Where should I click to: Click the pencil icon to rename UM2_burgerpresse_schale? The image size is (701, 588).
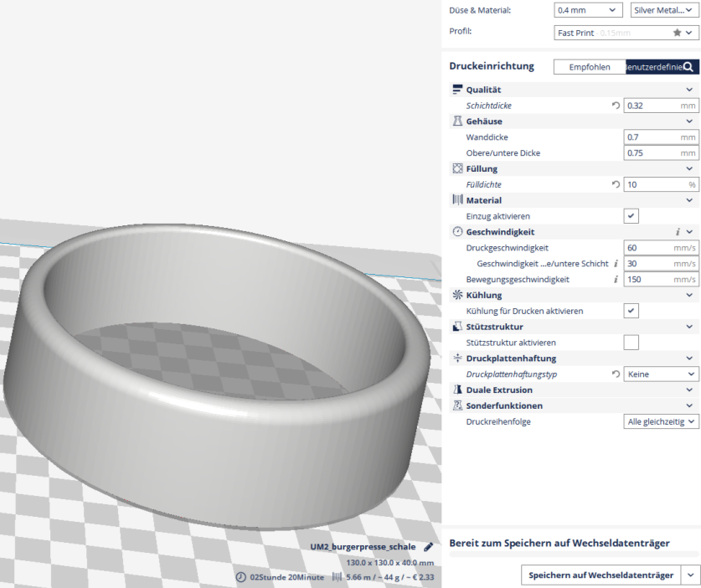[428, 546]
